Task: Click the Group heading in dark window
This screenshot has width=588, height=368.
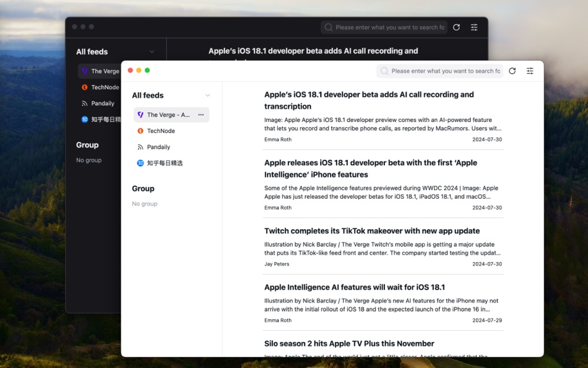Action: point(87,145)
